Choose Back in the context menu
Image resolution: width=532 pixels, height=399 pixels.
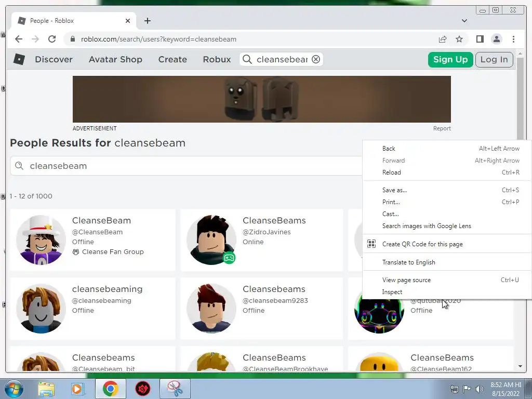447,149
